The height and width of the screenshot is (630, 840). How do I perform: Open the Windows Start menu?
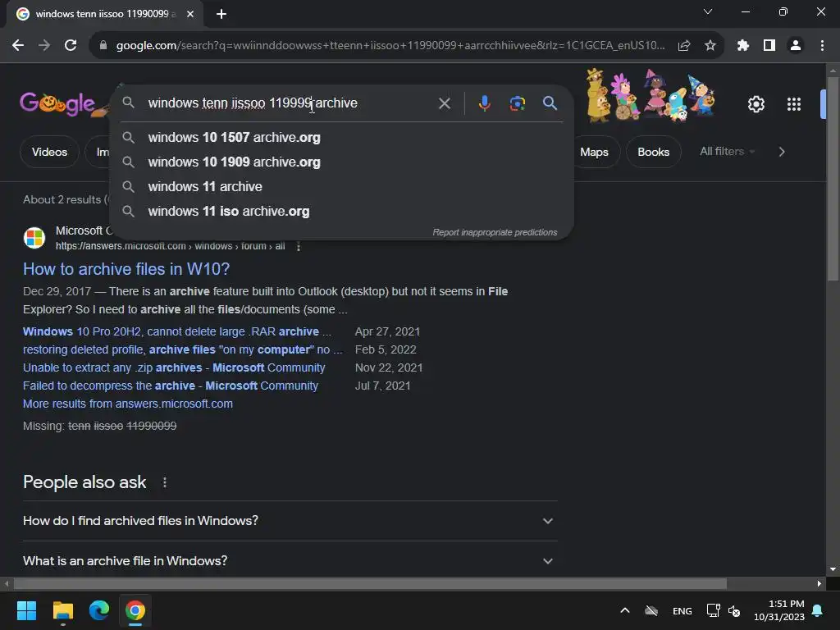click(26, 610)
